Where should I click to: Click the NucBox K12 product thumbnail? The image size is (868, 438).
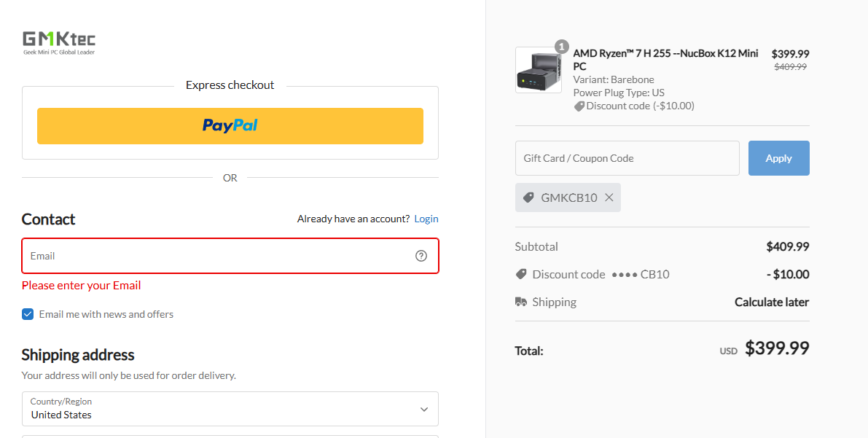tap(539, 70)
